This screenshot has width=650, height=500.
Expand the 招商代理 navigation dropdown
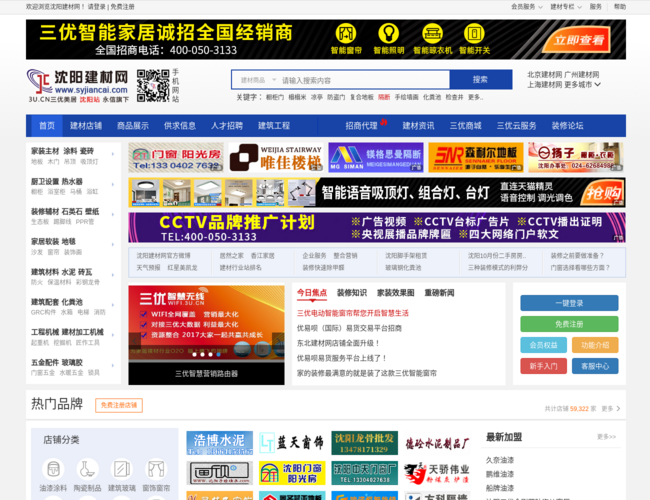(x=363, y=126)
